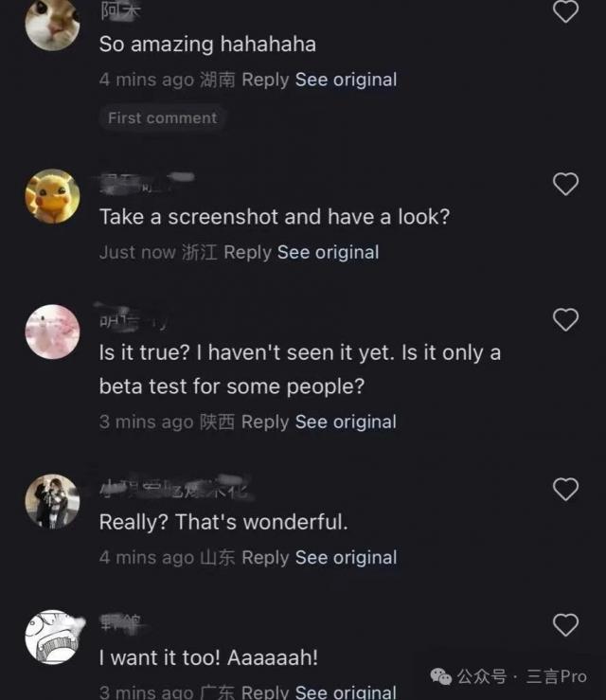
Task: Open the manga face avatar profile
Action: (53, 637)
